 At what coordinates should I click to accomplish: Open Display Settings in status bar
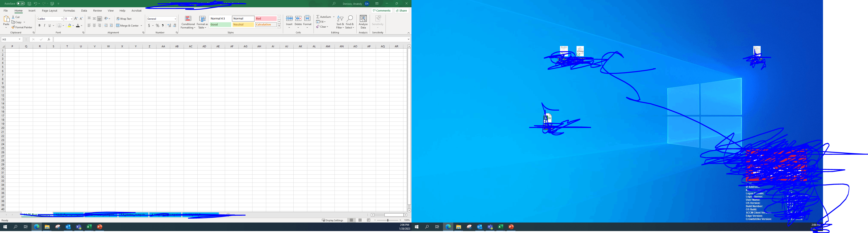[x=333, y=220]
